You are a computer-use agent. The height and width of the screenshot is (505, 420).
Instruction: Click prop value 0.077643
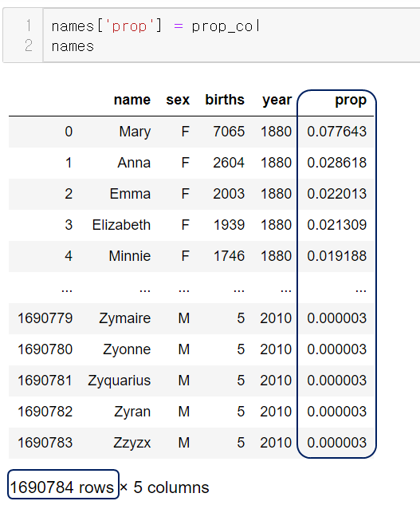(336, 132)
